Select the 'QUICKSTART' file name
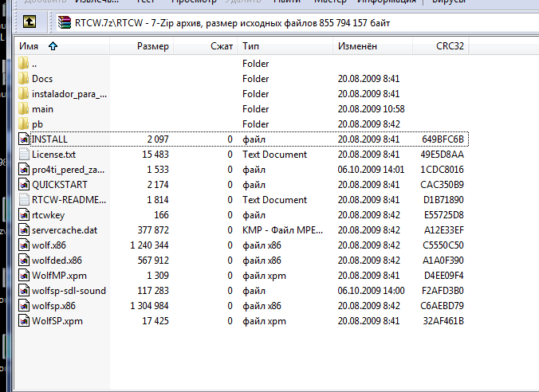Viewport: 539px width, 392px height. pos(60,185)
